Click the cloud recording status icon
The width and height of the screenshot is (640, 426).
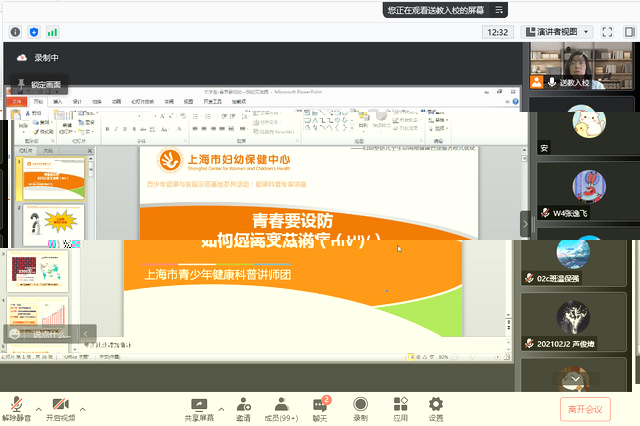22,58
